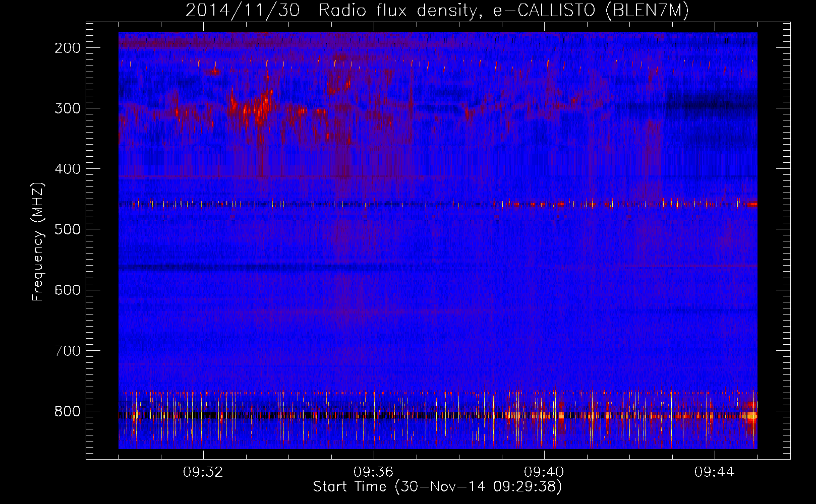Click the 09:32 time tick label
The image size is (816, 504).
pyautogui.click(x=203, y=472)
